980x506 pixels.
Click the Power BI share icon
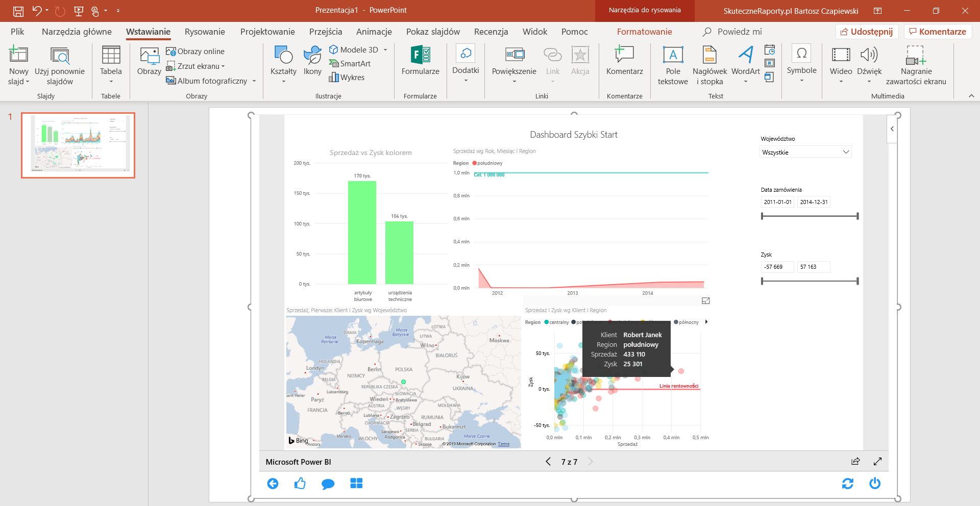coord(855,462)
